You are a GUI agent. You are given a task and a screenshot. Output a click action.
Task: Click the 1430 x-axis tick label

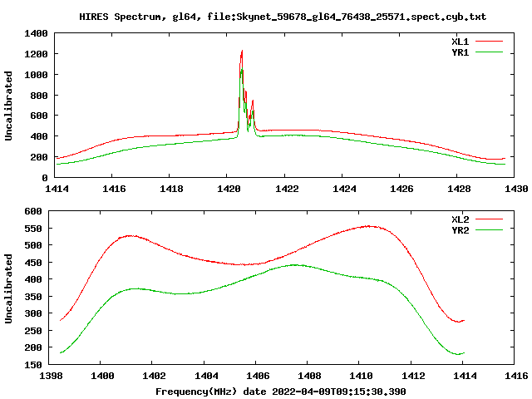click(x=516, y=189)
